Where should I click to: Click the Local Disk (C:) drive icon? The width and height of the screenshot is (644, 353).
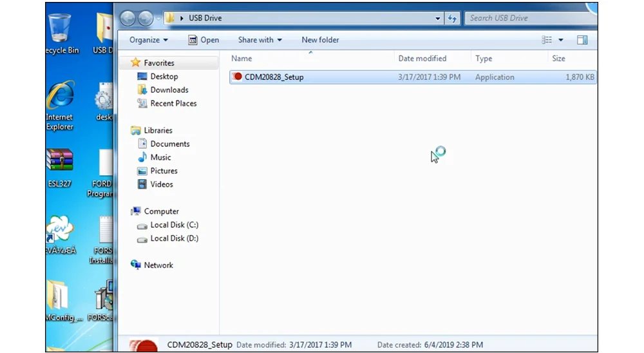pyautogui.click(x=142, y=226)
